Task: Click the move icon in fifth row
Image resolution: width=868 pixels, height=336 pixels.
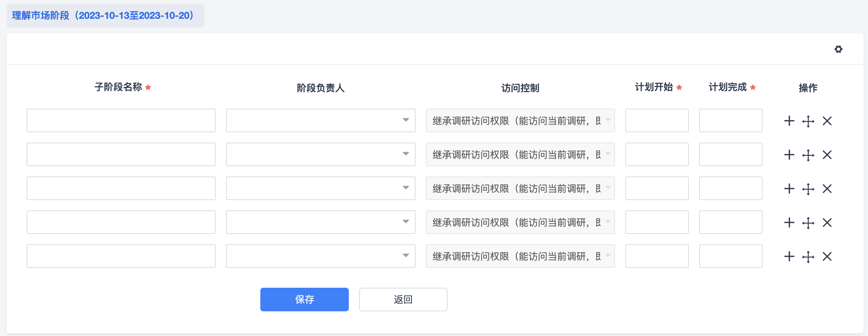Action: [808, 257]
